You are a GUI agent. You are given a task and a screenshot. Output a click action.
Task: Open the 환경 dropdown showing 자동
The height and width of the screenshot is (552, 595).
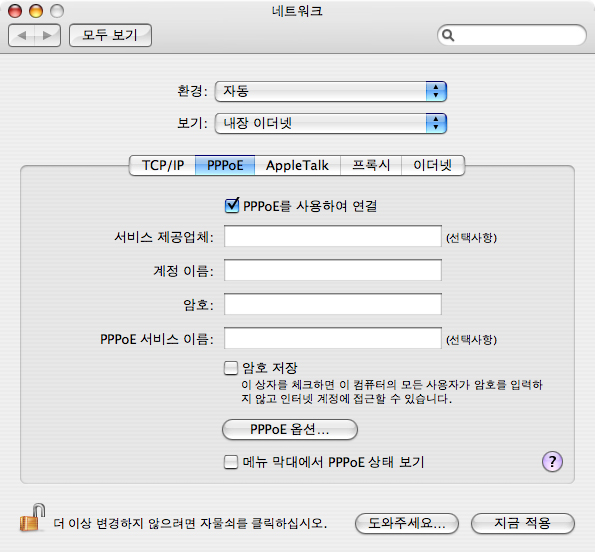pos(331,91)
